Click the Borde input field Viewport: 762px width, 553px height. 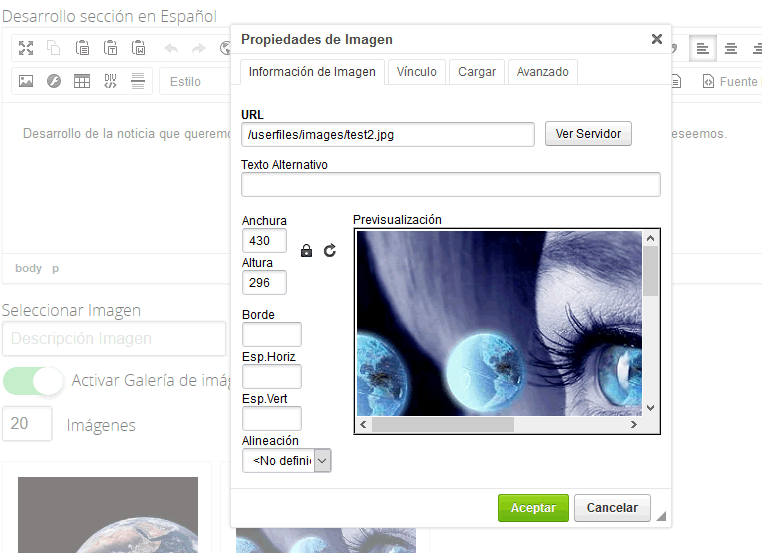[272, 335]
